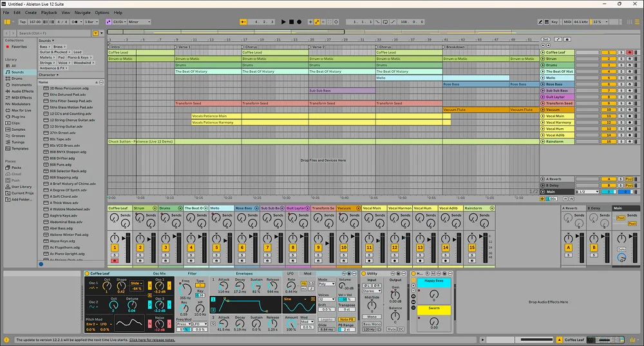Open the Main track 1/2 output dropdown
Viewport: 644px width, 346px height.
coord(588,192)
